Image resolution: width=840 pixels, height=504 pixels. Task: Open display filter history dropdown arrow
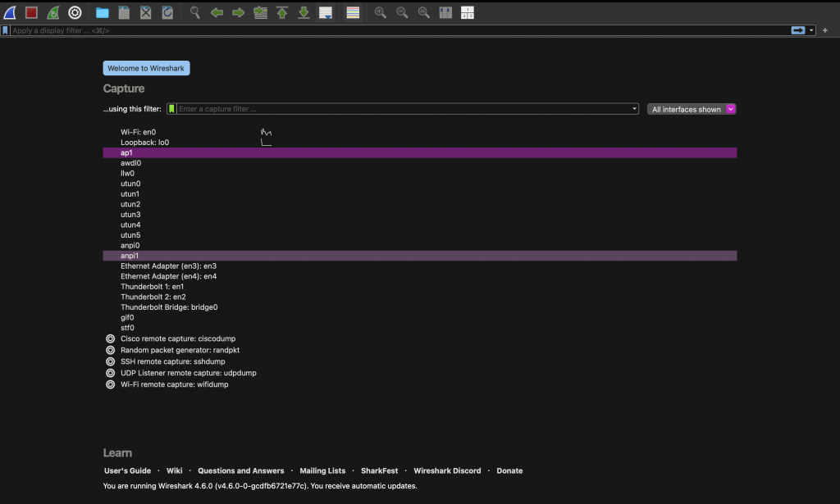coord(811,30)
